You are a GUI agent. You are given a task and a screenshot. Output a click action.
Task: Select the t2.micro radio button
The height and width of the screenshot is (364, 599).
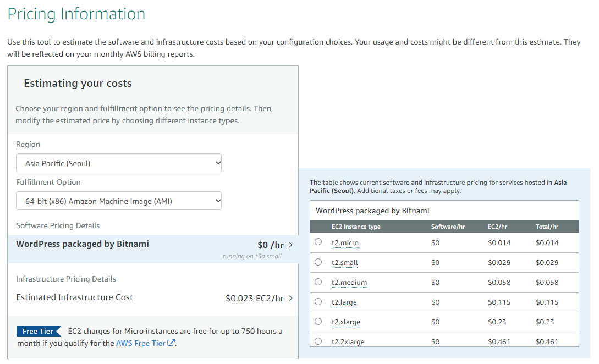[x=318, y=242]
